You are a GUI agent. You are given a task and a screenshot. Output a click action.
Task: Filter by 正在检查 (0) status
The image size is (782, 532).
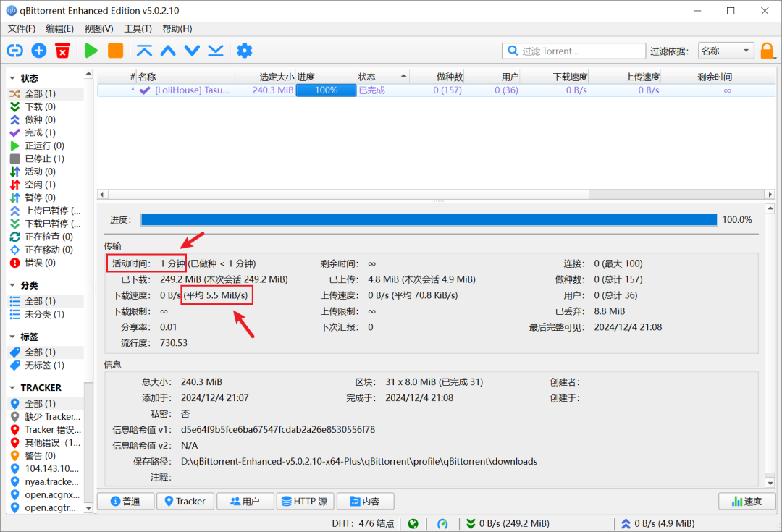[x=46, y=237]
